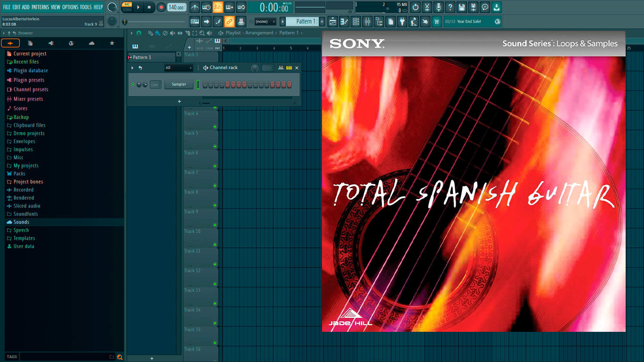Select the zoom magnifier tool in the playlist
The width and height of the screenshot is (644, 362).
(202, 33)
